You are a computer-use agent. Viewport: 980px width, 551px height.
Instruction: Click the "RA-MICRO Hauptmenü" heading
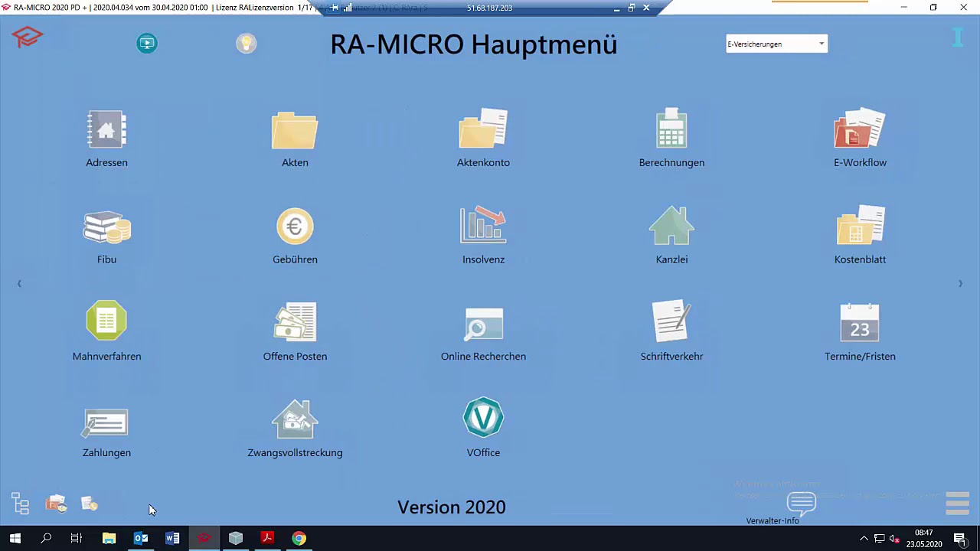click(473, 44)
